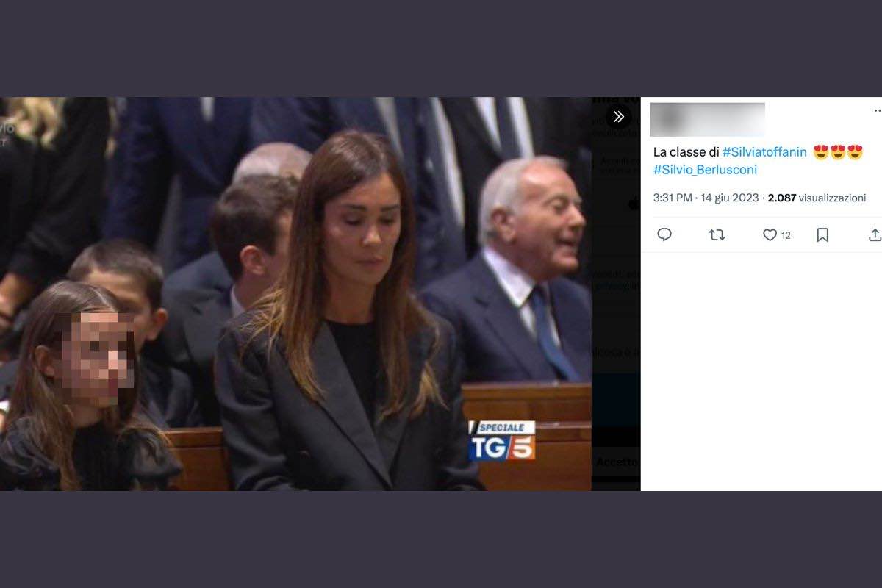This screenshot has height=588, width=882.
Task: Open the reply speech-bubble icon
Action: pos(664,234)
